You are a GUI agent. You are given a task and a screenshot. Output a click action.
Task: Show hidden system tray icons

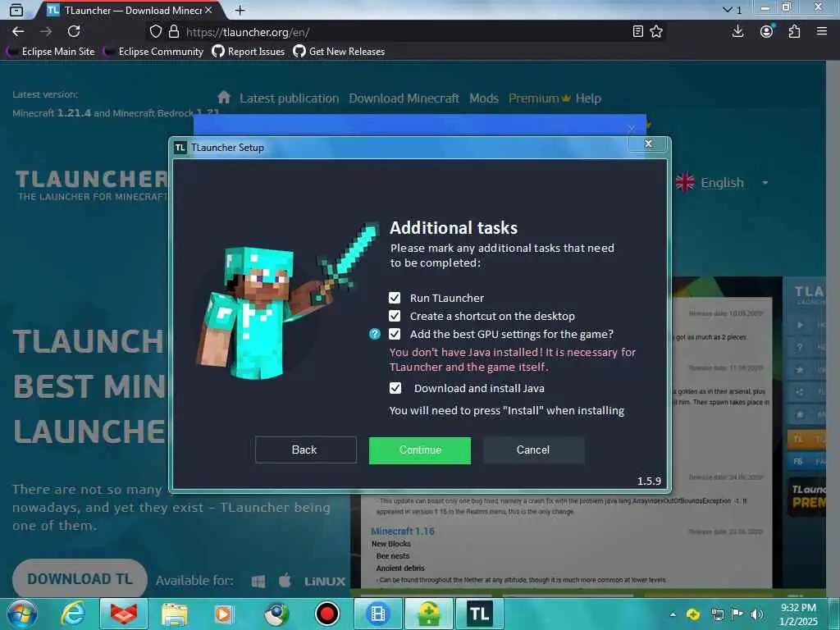[673, 614]
